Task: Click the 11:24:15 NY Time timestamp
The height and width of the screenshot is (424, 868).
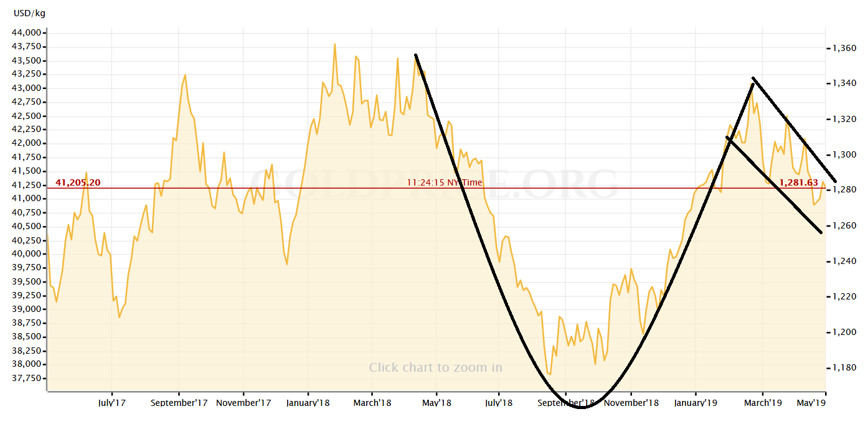Action: coord(445,182)
